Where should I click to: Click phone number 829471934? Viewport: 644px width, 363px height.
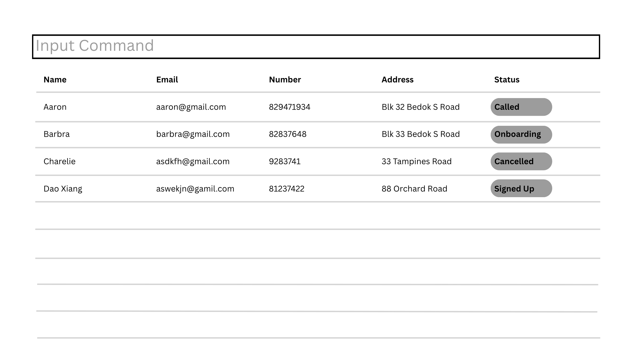[x=289, y=107]
